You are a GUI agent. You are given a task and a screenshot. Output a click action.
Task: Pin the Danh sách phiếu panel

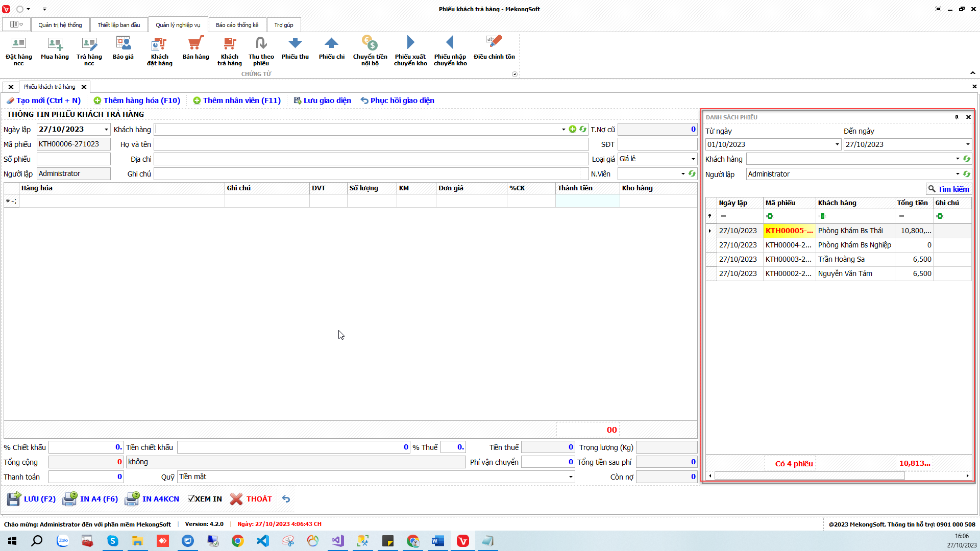pos(957,117)
